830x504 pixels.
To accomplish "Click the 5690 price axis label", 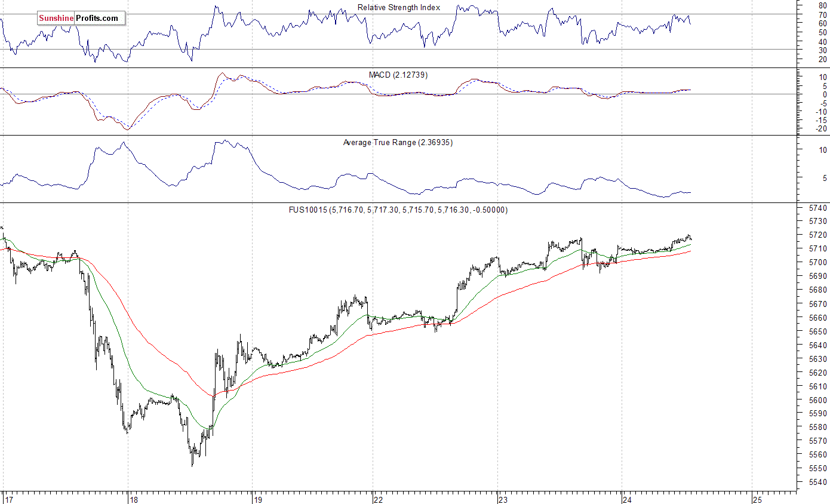I will (817, 276).
